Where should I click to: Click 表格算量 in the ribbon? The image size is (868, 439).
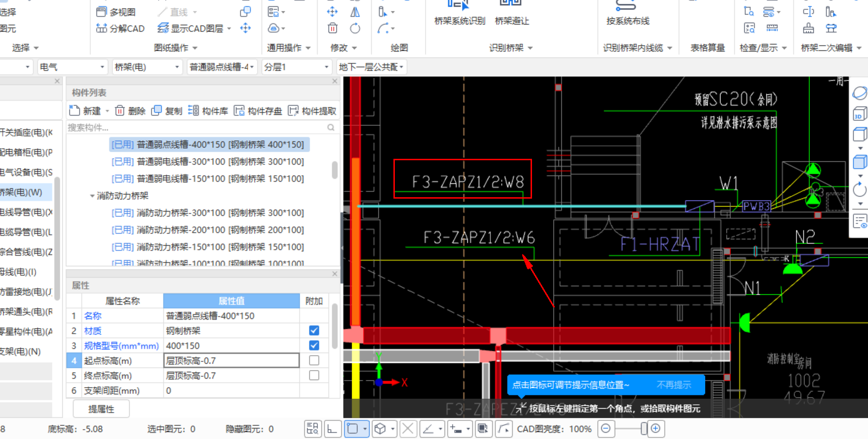(708, 48)
